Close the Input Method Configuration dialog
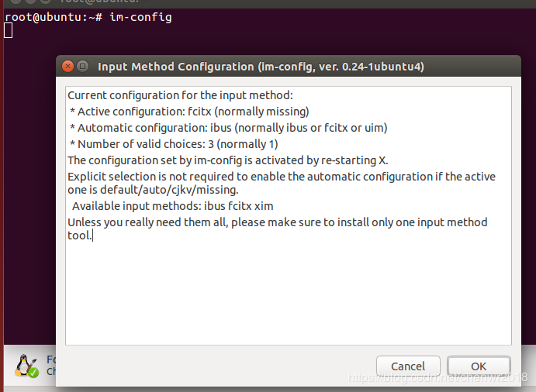The height and width of the screenshot is (392, 536). click(67, 67)
